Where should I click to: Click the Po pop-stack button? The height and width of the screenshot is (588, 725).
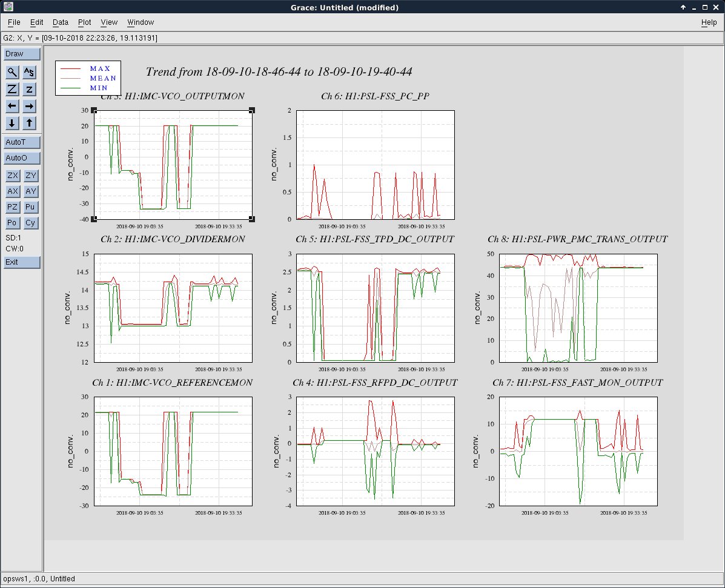click(x=13, y=222)
